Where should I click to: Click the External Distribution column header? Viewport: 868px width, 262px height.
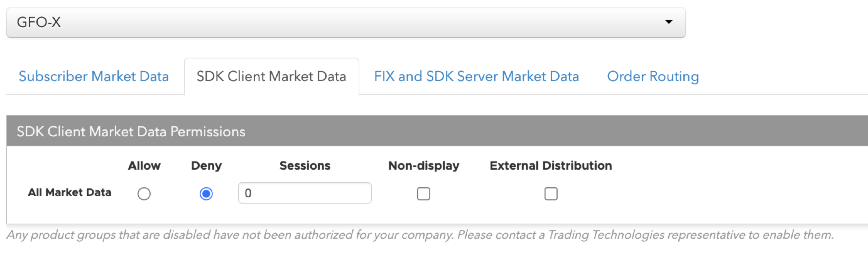click(551, 166)
